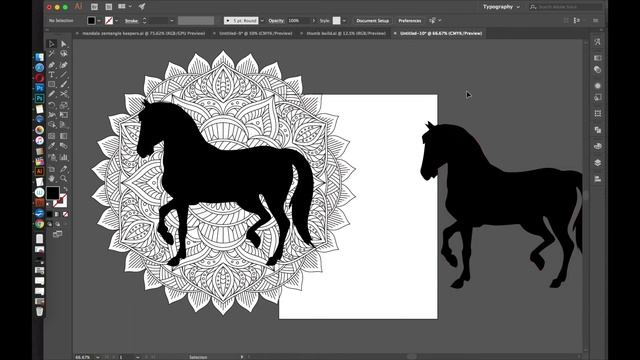Open the Pathfinder panel icon
640x360 pixels.
click(598, 130)
